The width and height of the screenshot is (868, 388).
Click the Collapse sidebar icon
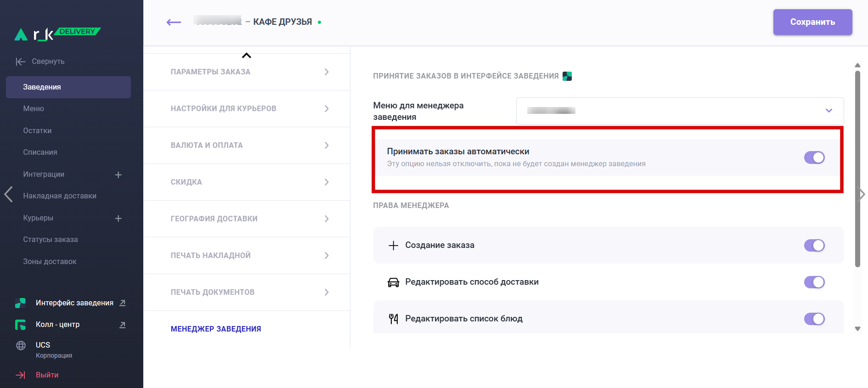(x=21, y=62)
